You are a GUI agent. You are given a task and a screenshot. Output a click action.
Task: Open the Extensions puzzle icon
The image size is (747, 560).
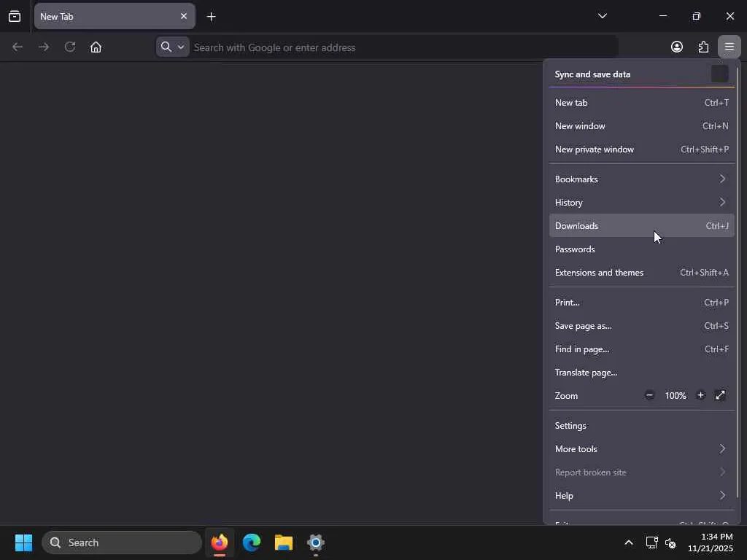703,47
